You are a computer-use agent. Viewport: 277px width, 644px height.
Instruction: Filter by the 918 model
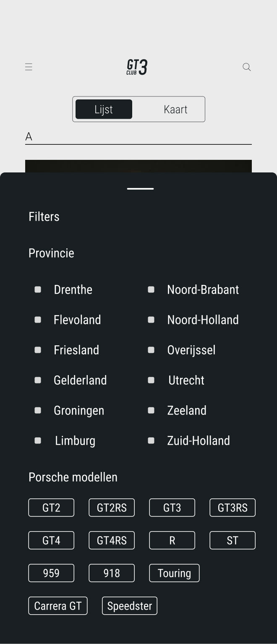[112, 573]
